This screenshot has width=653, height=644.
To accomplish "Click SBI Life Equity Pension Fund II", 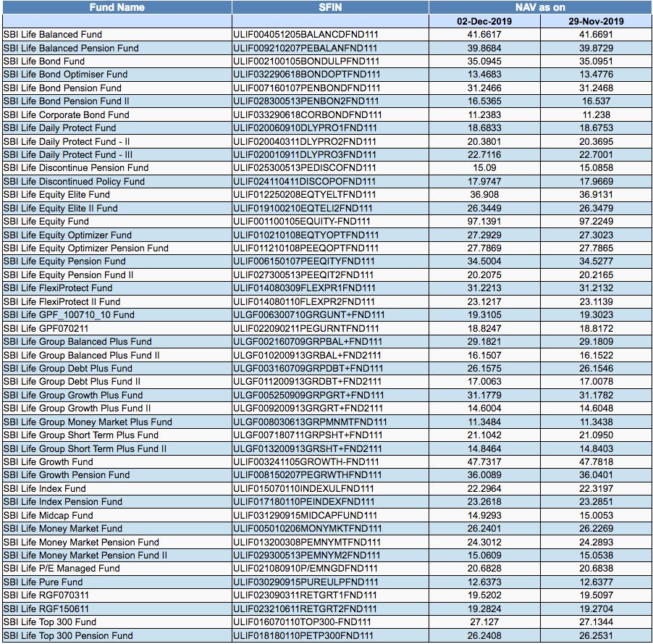I will point(68,275).
